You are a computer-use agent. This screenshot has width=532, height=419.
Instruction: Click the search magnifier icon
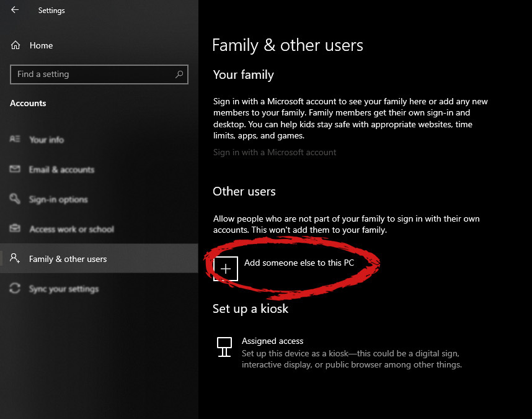pos(179,74)
